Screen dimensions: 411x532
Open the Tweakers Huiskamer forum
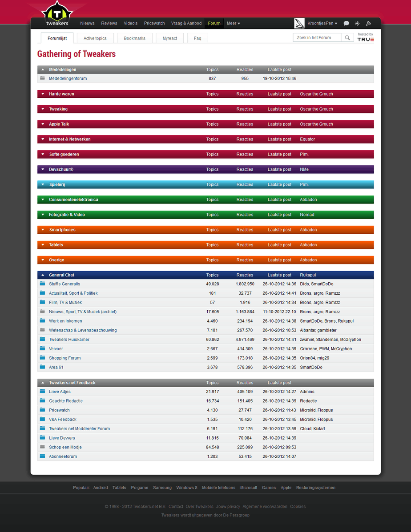tap(69, 340)
